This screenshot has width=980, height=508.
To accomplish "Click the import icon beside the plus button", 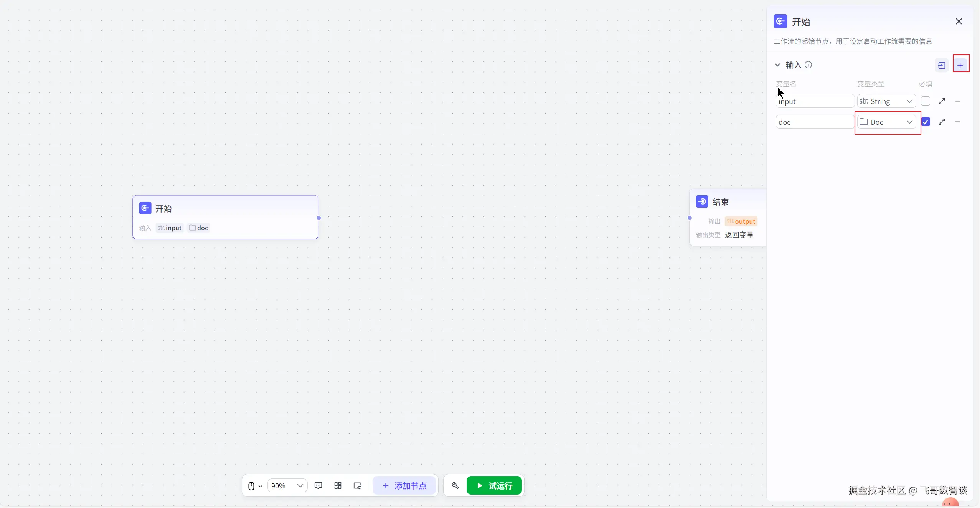I will 941,65.
